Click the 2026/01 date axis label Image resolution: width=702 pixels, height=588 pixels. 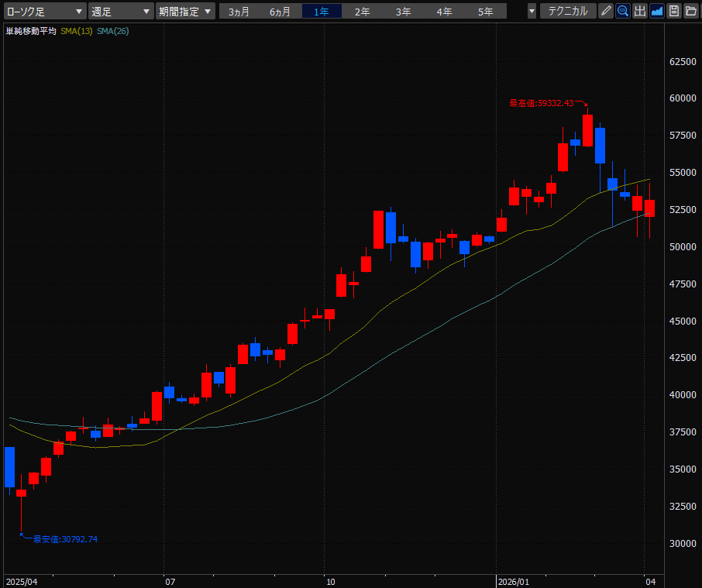click(x=514, y=582)
